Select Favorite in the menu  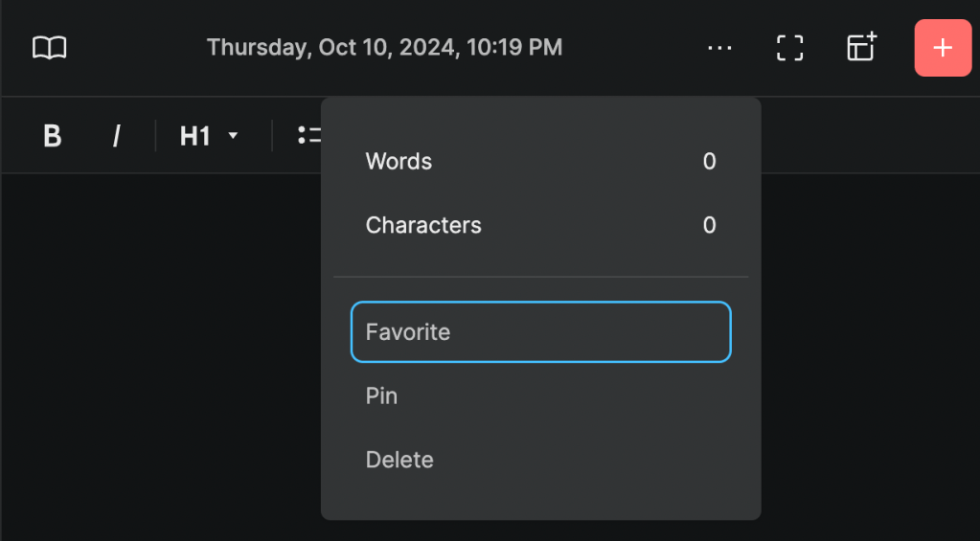pos(540,332)
